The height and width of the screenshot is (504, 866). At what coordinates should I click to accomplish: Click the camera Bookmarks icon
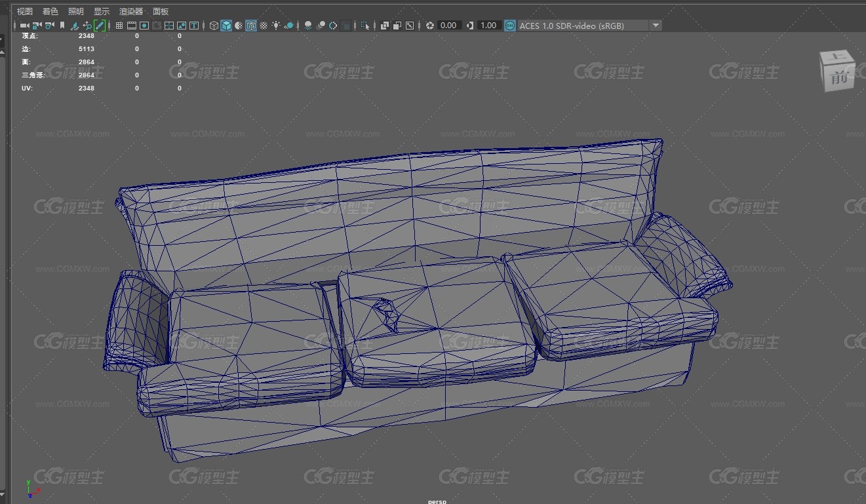pyautogui.click(x=62, y=26)
